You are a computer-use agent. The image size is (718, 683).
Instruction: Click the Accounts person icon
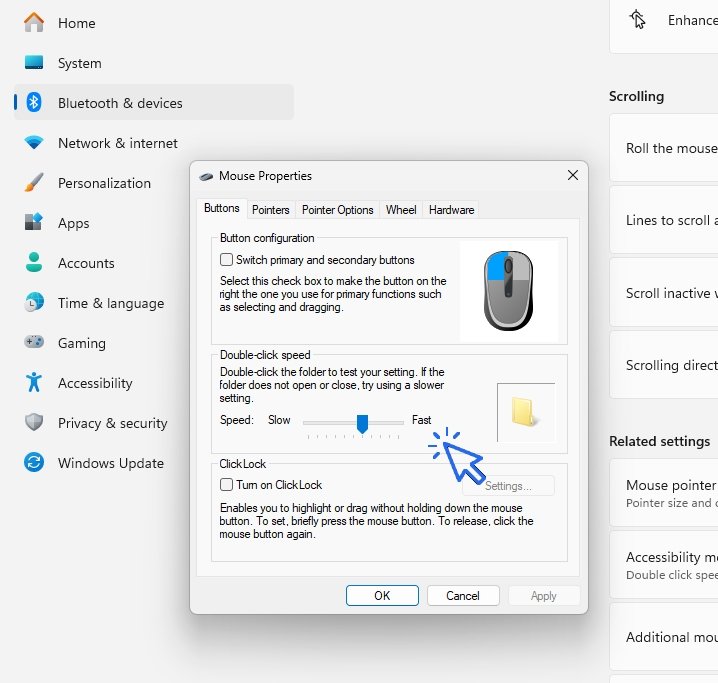pyautogui.click(x=34, y=262)
